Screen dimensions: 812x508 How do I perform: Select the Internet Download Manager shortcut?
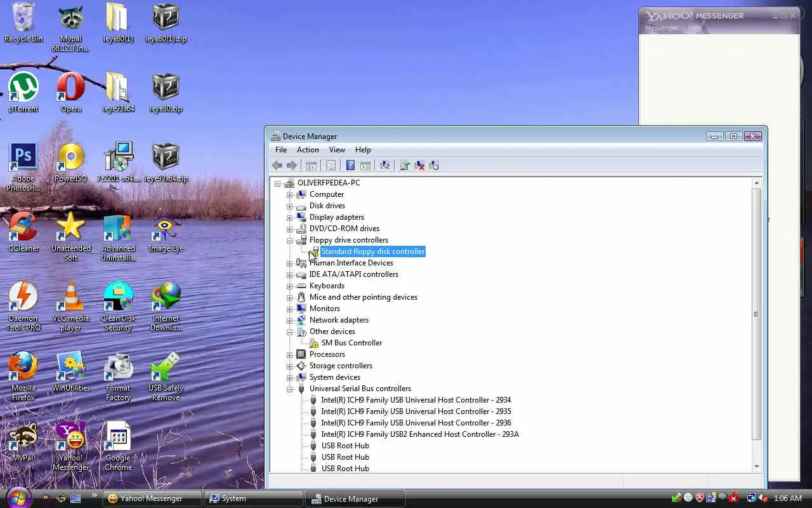pyautogui.click(x=166, y=307)
